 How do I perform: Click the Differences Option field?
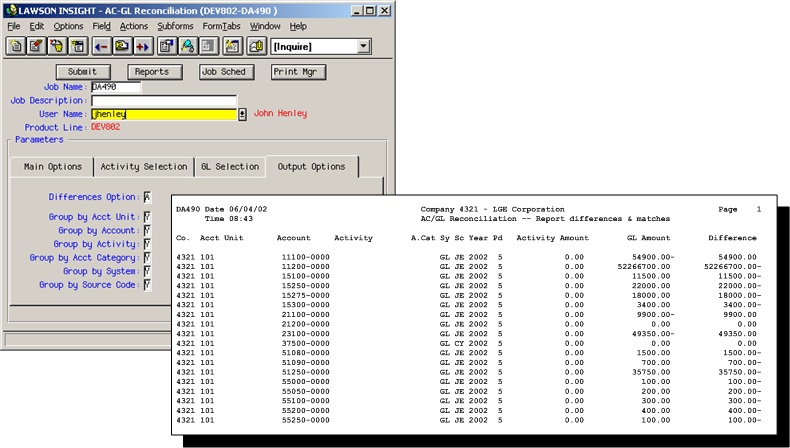click(x=147, y=197)
